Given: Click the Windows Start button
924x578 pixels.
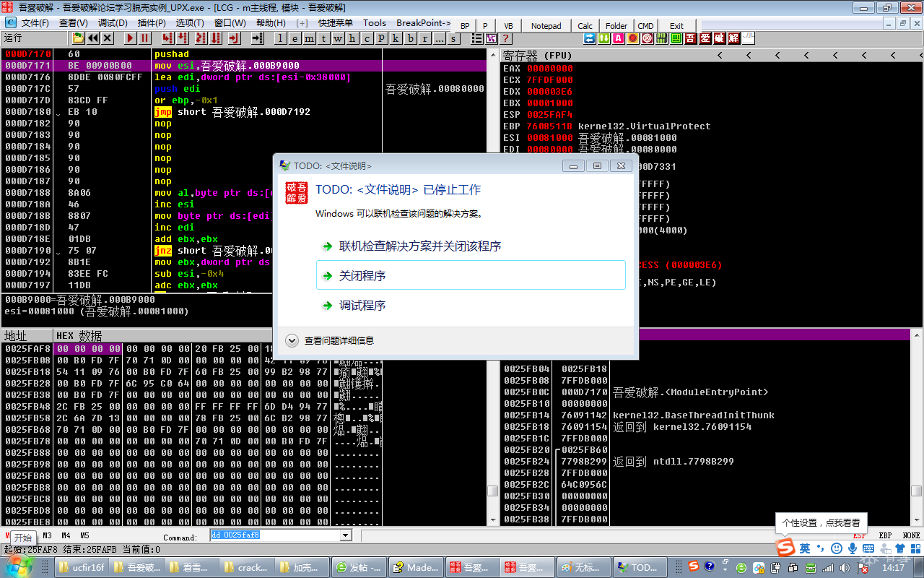Looking at the screenshot, I should tap(19, 567).
